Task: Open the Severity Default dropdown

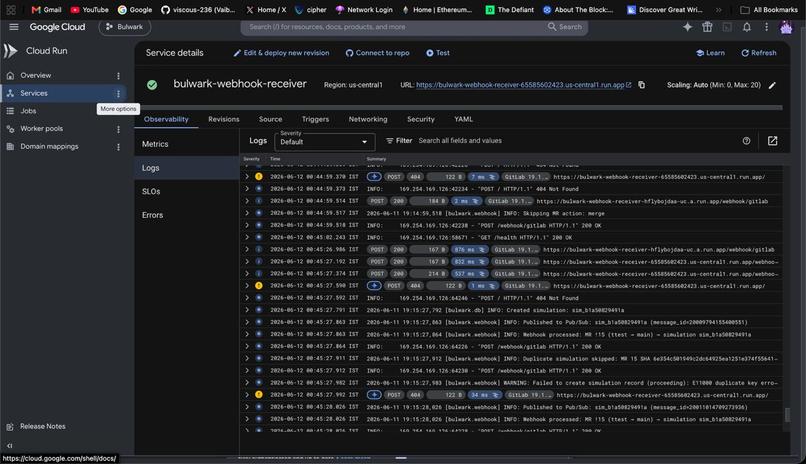Action: pyautogui.click(x=324, y=142)
